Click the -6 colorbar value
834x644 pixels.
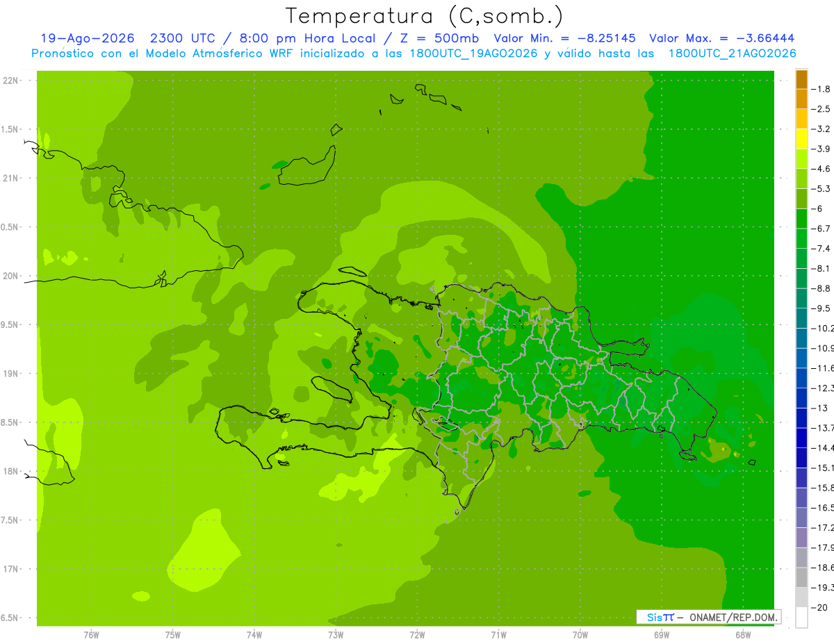[x=817, y=209]
